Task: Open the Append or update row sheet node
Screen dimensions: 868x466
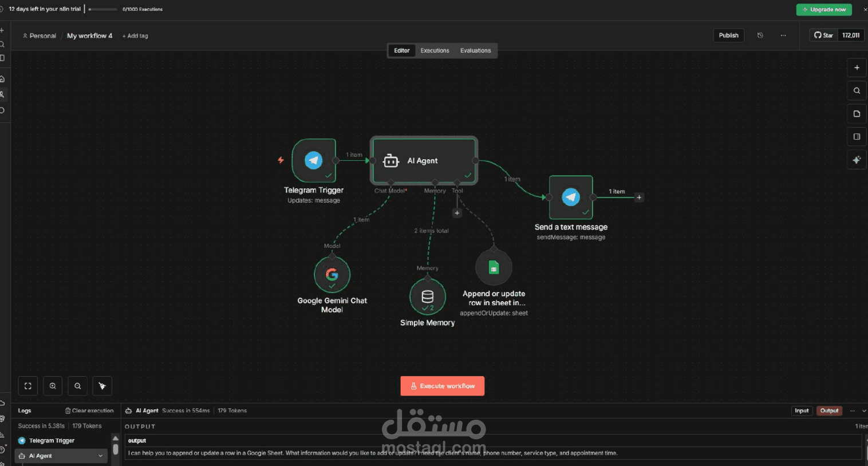Action: [x=494, y=267]
